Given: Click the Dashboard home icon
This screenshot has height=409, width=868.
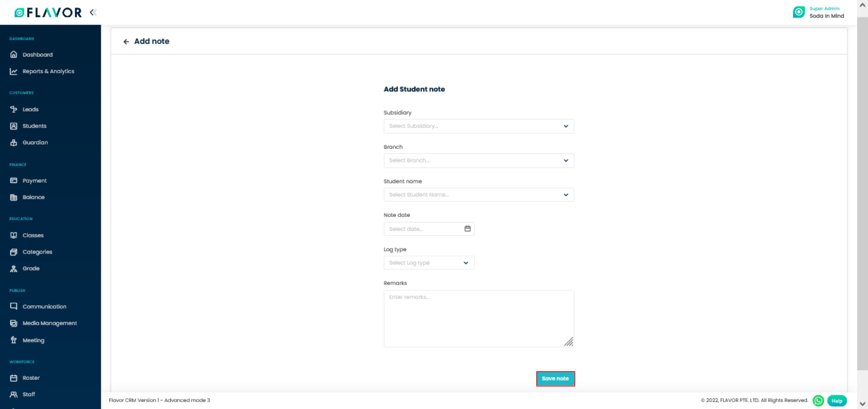Looking at the screenshot, I should coord(14,55).
